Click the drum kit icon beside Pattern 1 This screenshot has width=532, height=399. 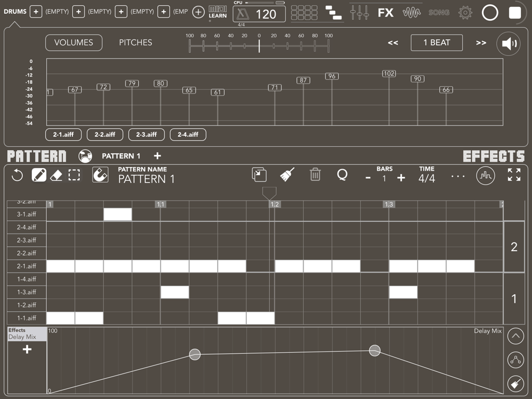click(85, 156)
